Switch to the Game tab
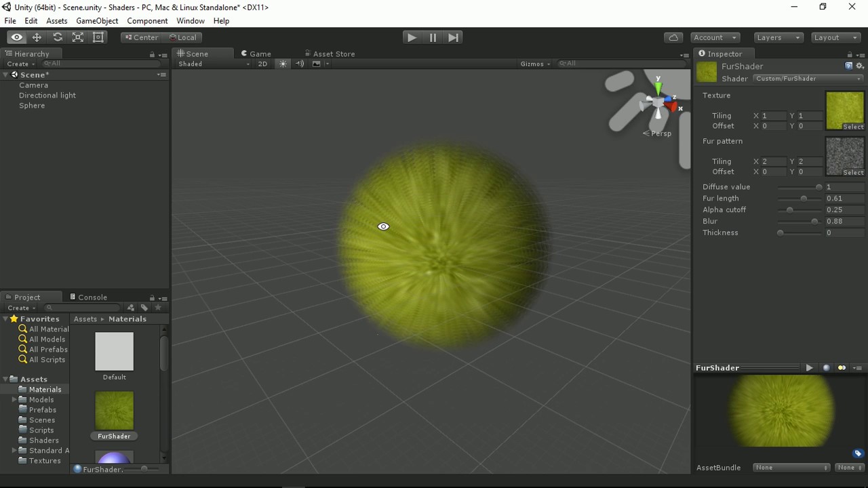Screen dimensions: 868x488 [256, 54]
